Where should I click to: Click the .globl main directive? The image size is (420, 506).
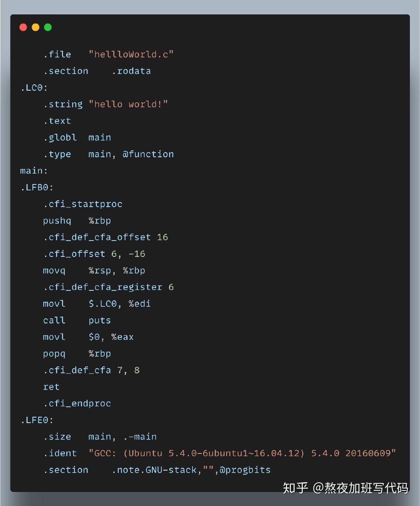[x=77, y=138]
